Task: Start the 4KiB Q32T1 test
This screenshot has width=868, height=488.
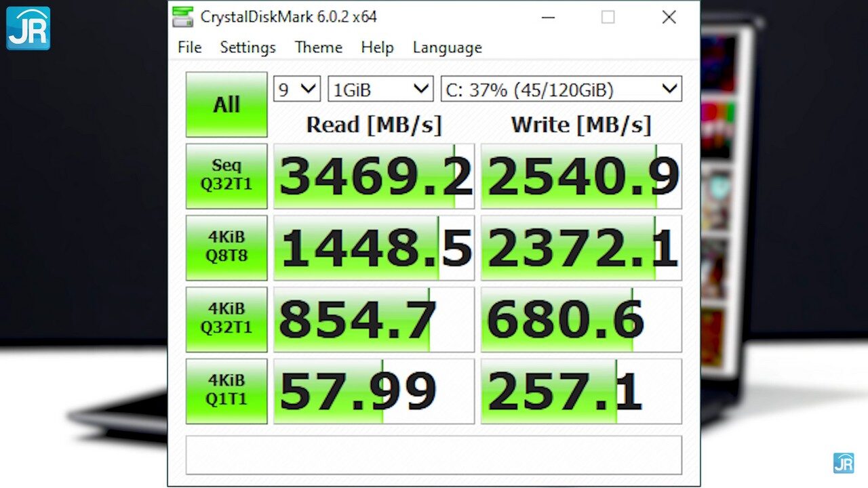Action: (x=226, y=320)
